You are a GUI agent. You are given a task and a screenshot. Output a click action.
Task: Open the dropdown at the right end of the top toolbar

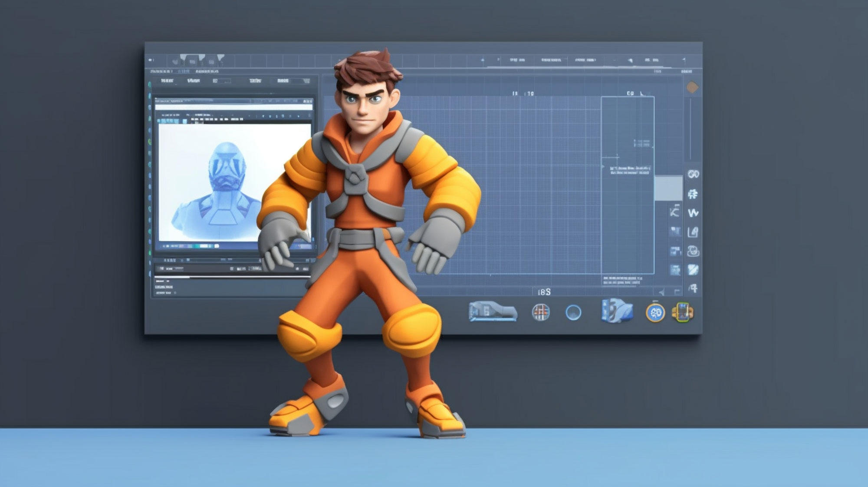click(x=684, y=60)
